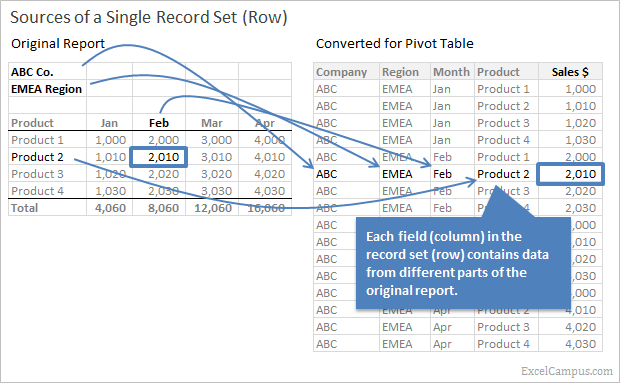
Task: Click the blue callout text box
Action: [x=463, y=263]
